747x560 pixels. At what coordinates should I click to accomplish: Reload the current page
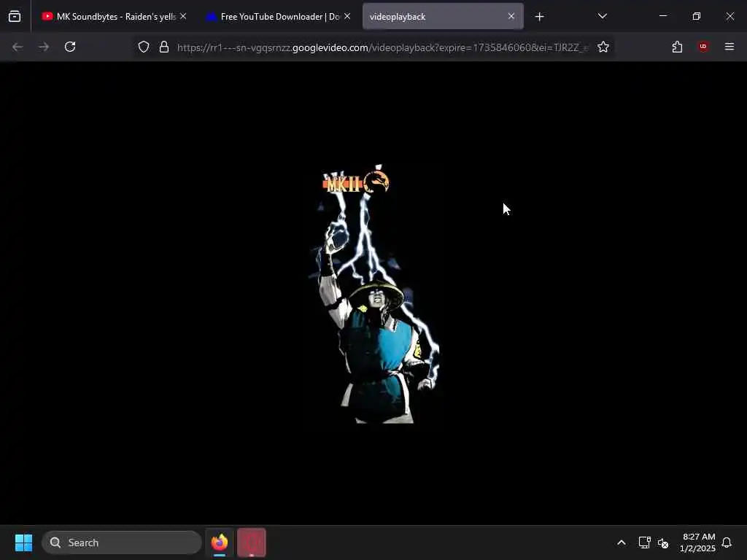(70, 47)
